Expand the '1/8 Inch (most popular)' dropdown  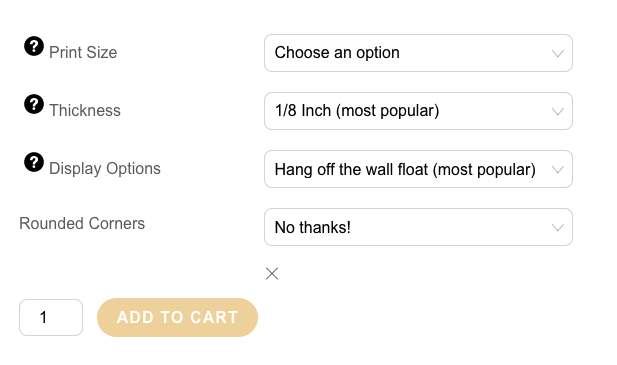click(x=418, y=111)
